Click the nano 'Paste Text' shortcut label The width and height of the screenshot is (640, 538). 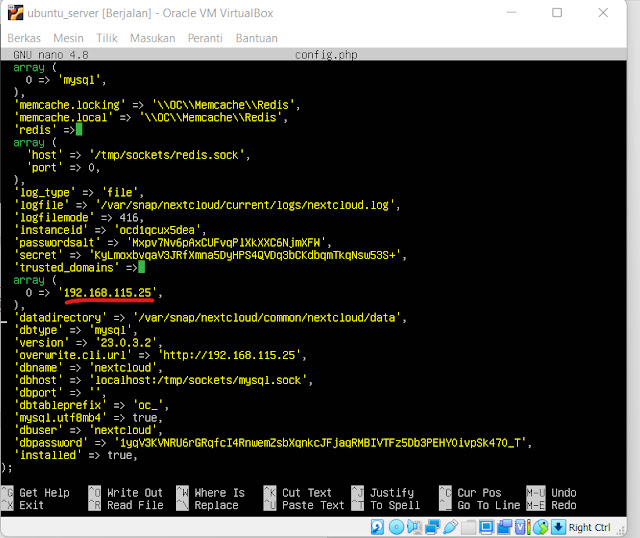(x=313, y=505)
